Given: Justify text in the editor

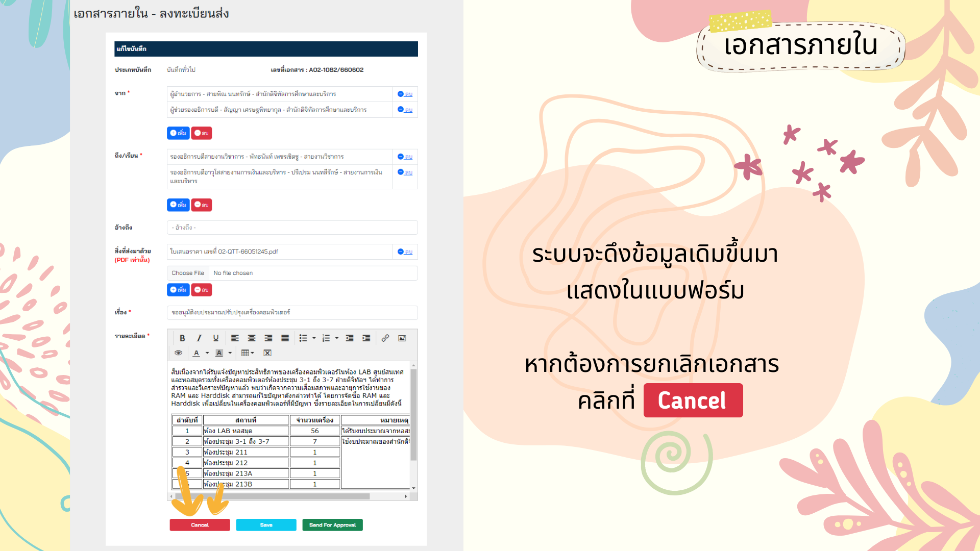Looking at the screenshot, I should click(285, 338).
